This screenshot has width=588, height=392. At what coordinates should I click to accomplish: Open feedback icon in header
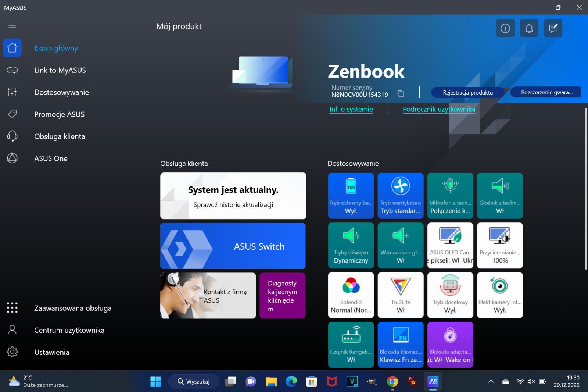coord(553,28)
